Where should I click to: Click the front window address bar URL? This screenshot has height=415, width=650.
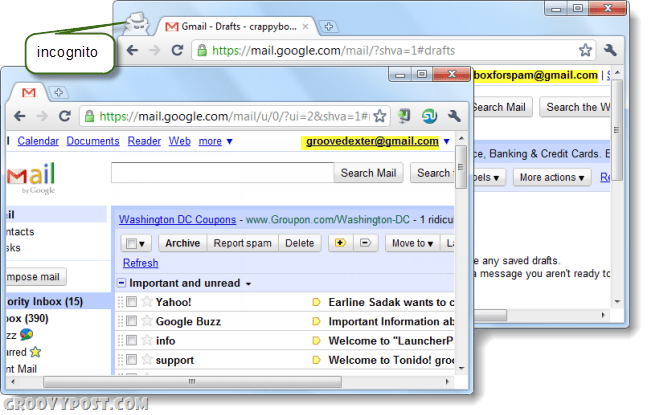click(234, 116)
